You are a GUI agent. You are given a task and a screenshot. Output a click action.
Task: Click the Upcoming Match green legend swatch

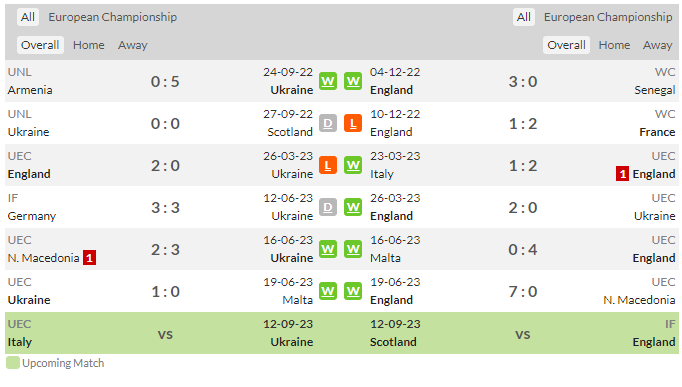point(13,363)
